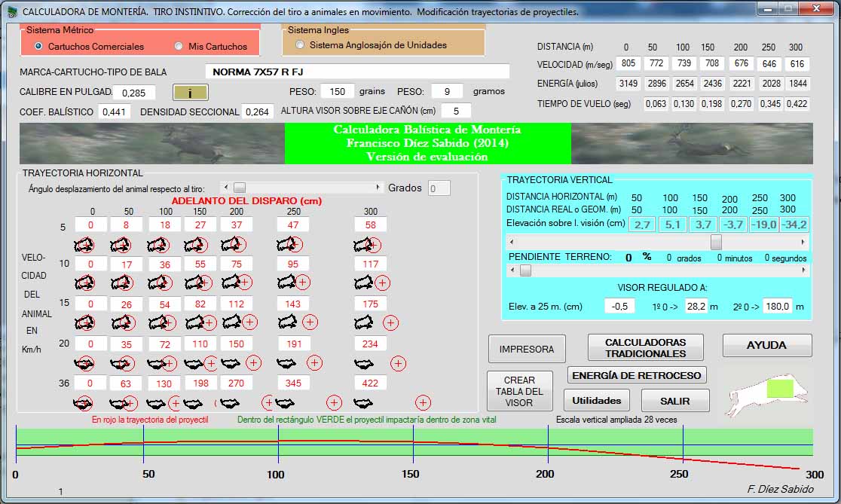Screen dimensions: 841x504
Task: Open the Calculadoras Tradicionales window
Action: point(645,348)
